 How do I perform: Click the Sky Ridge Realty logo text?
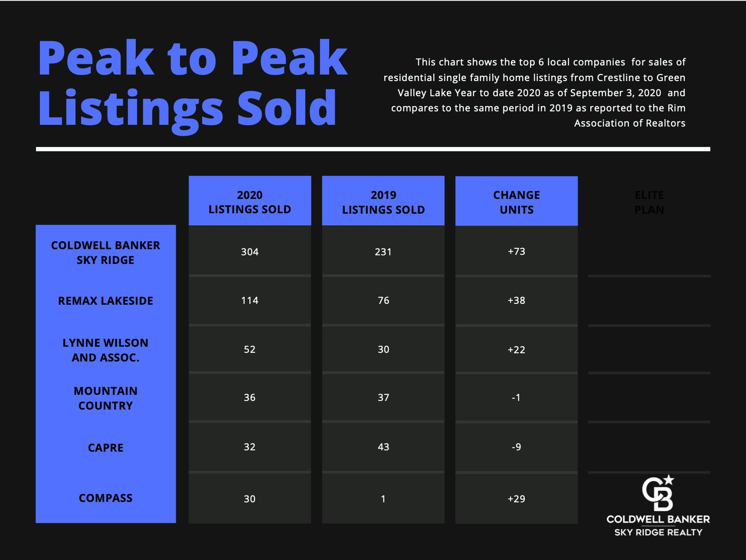click(x=658, y=532)
